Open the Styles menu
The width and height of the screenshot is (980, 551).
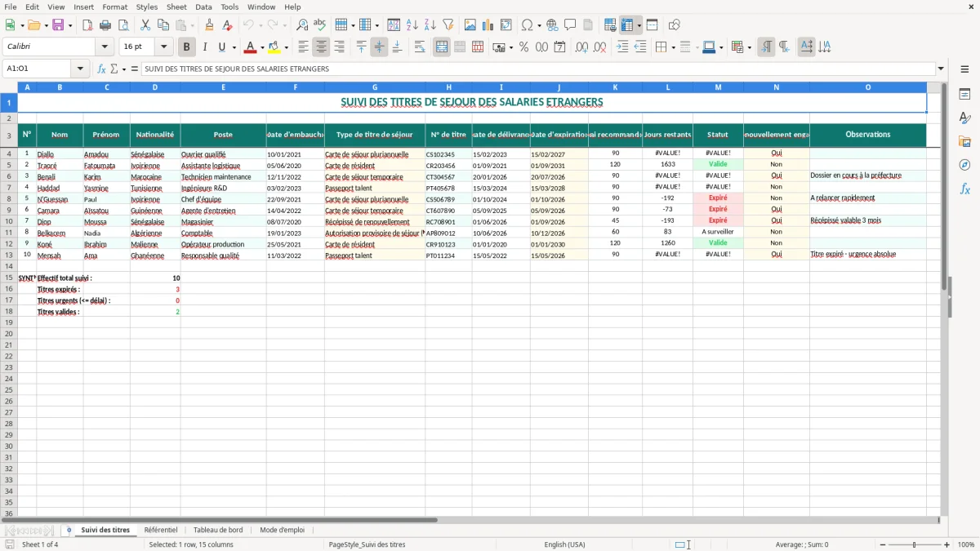146,7
